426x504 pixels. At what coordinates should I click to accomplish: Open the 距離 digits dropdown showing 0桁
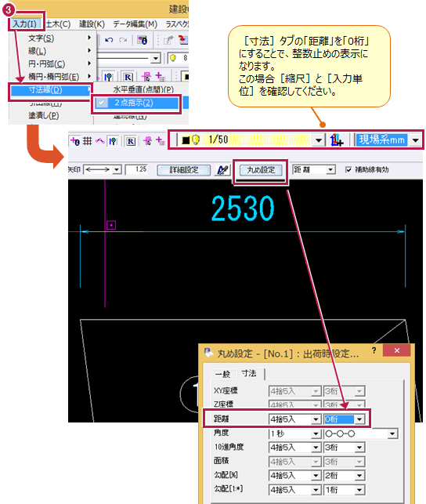click(x=359, y=419)
